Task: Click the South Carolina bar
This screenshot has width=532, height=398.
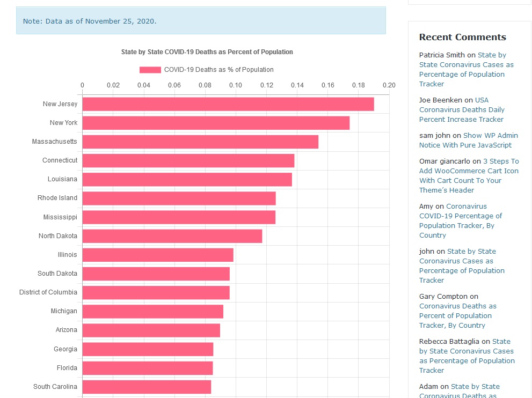Action: coord(147,387)
